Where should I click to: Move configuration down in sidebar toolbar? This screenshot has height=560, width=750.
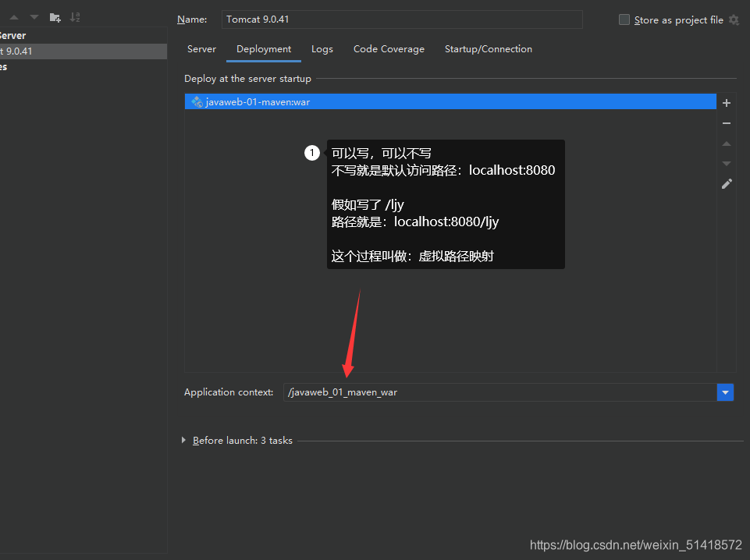[34, 18]
